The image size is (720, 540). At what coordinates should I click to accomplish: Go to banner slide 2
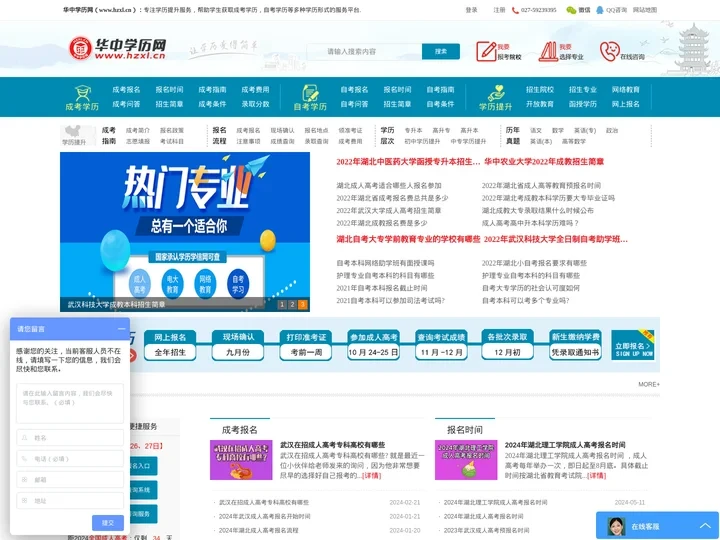point(292,304)
